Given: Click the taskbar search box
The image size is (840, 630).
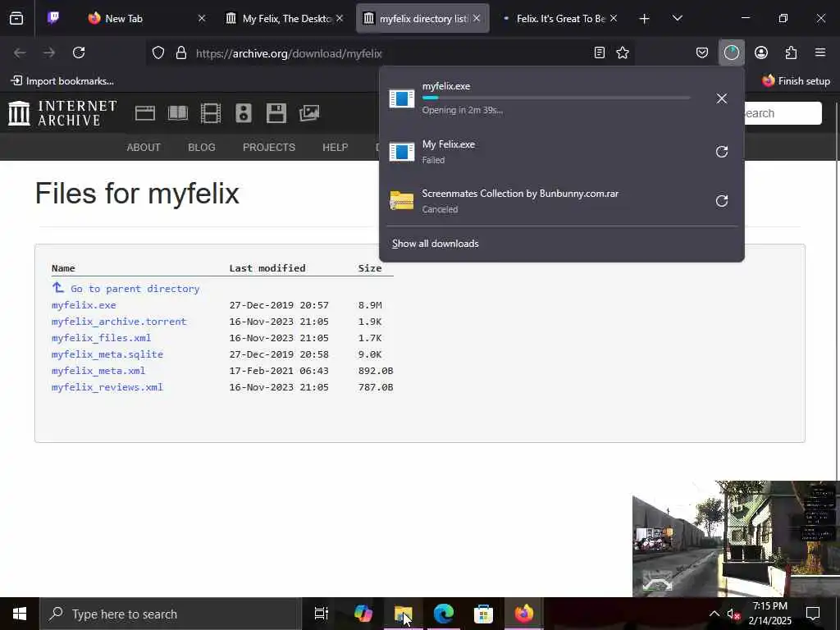Looking at the screenshot, I should [170, 614].
